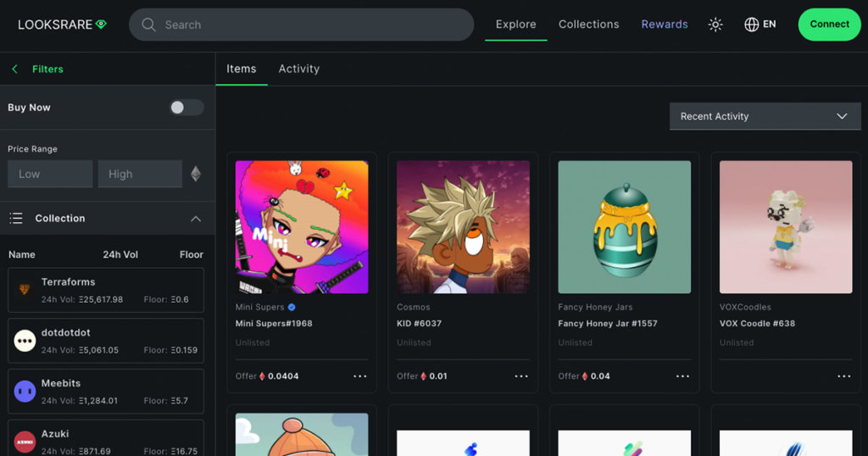
Task: Click Azuki collection avatar
Action: click(x=25, y=442)
